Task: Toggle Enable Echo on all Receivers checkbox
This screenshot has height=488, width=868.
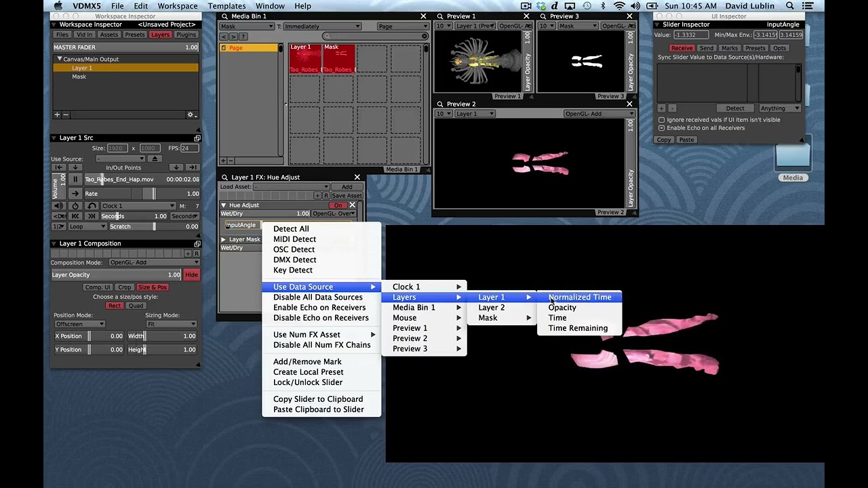Action: (662, 128)
